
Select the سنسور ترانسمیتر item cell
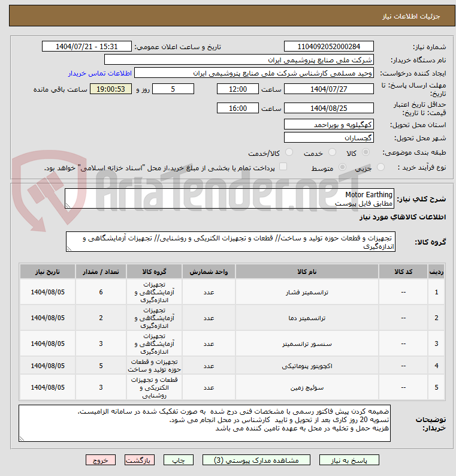[307, 344]
